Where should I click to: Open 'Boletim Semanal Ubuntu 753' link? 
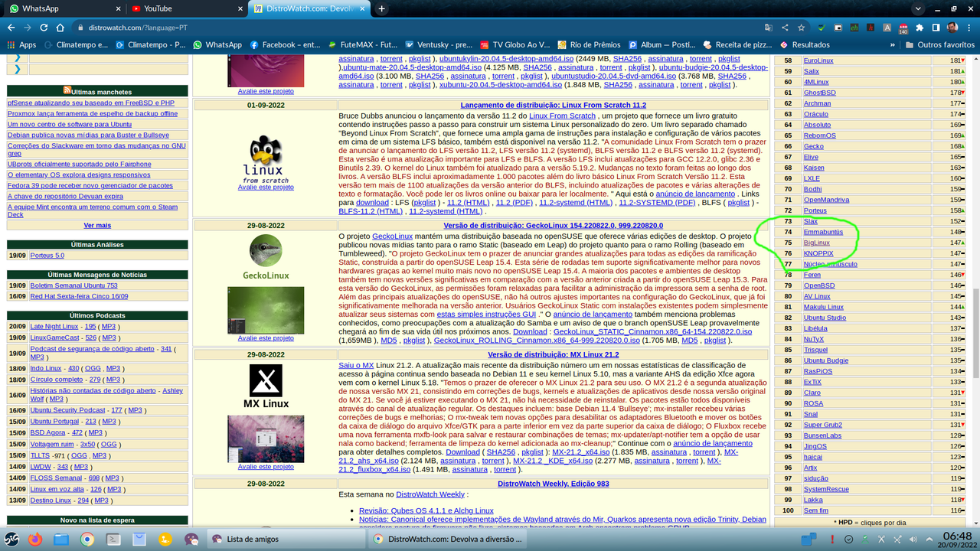[74, 285]
